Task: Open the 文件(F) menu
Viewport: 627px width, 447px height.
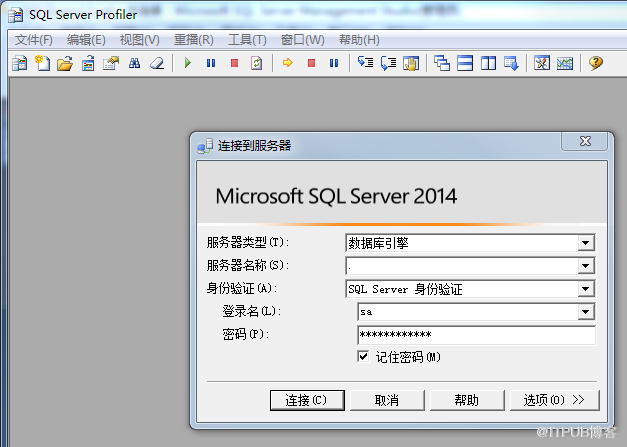Action: tap(33, 40)
